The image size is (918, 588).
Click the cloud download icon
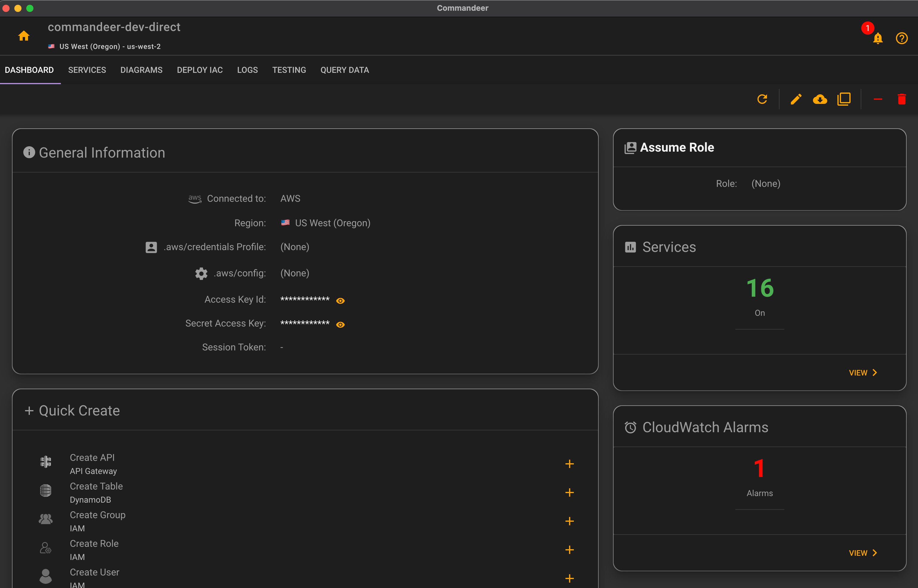820,99
